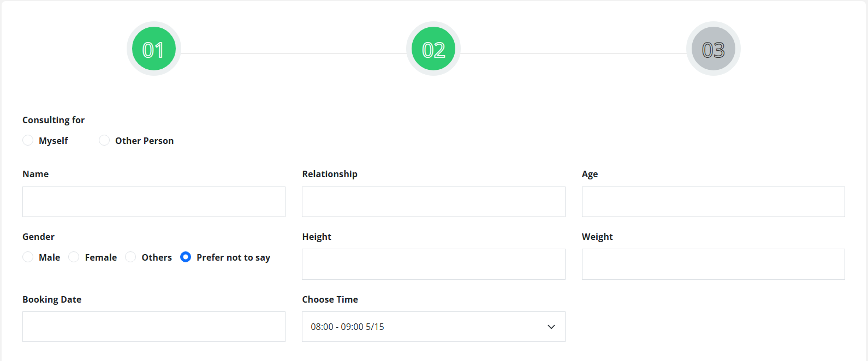Focus the Weight input field
Screen dimensions: 868x361
(x=713, y=264)
